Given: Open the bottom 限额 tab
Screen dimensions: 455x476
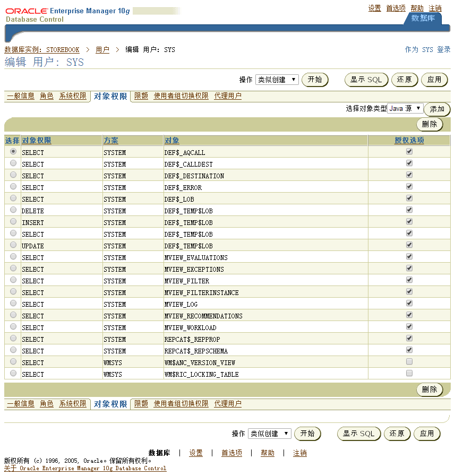Looking at the screenshot, I should [x=141, y=404].
